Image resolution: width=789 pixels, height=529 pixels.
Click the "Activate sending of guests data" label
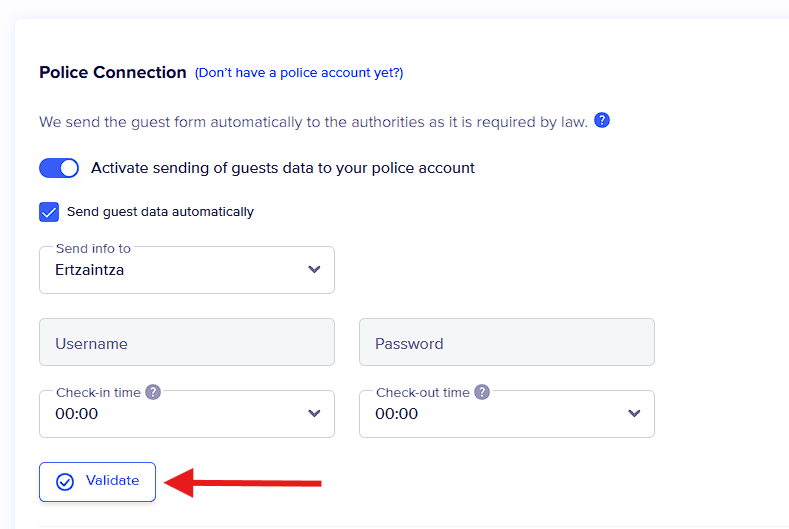[283, 168]
